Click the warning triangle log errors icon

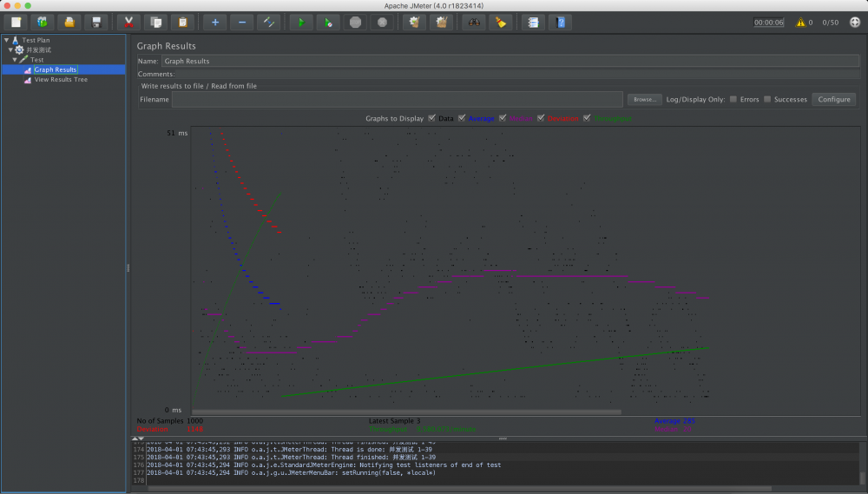click(x=800, y=23)
